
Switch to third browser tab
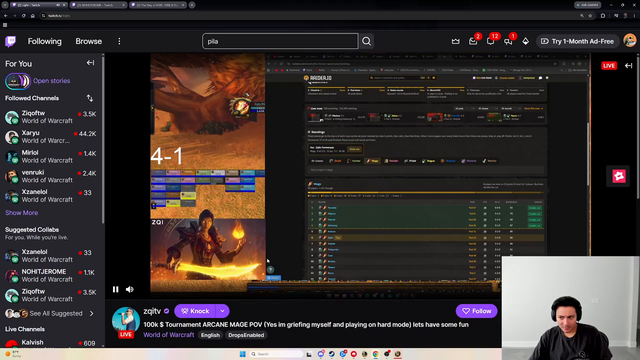pyautogui.click(x=158, y=5)
